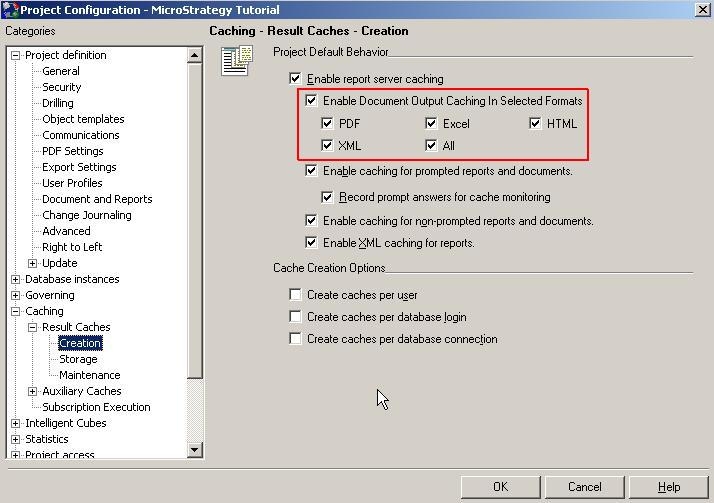Collapse the Result Caches node
714x503 pixels.
tap(32, 327)
